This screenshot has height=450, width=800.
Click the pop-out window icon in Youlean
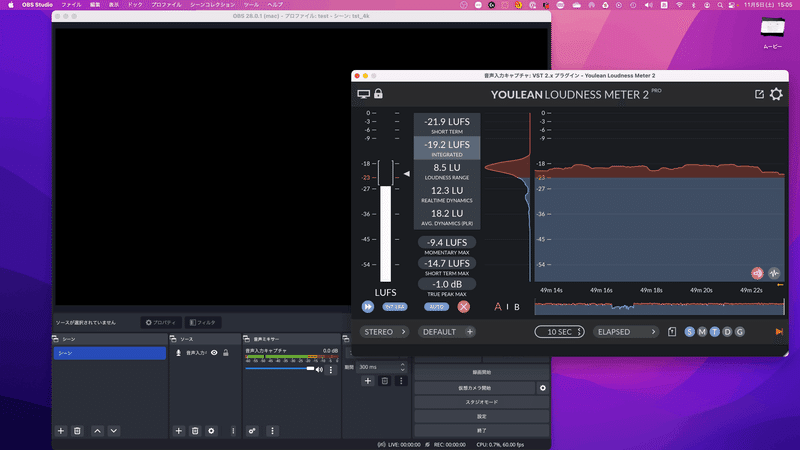coord(759,94)
